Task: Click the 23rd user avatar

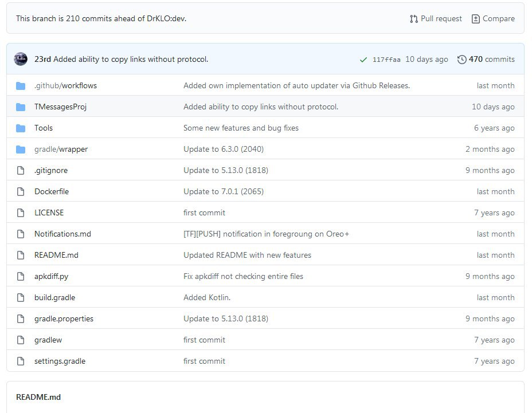Action: coord(21,59)
